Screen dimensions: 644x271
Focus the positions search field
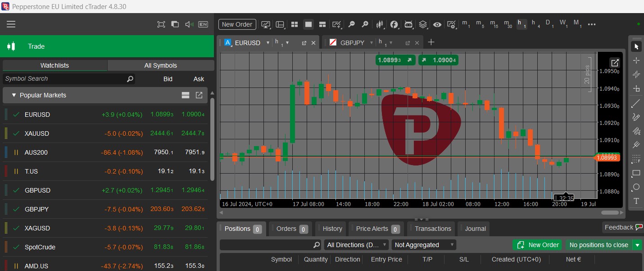pos(270,245)
